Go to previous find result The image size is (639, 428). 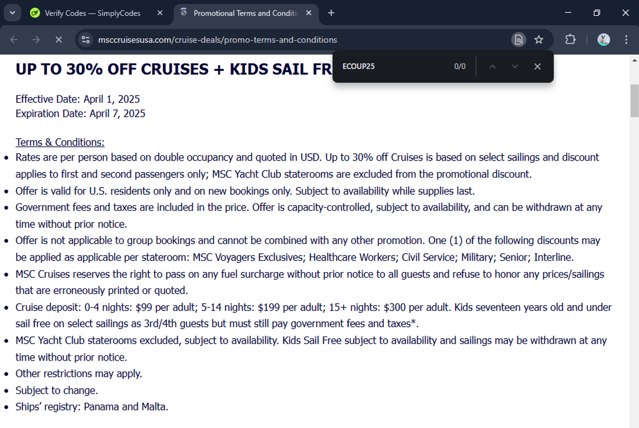pos(491,66)
